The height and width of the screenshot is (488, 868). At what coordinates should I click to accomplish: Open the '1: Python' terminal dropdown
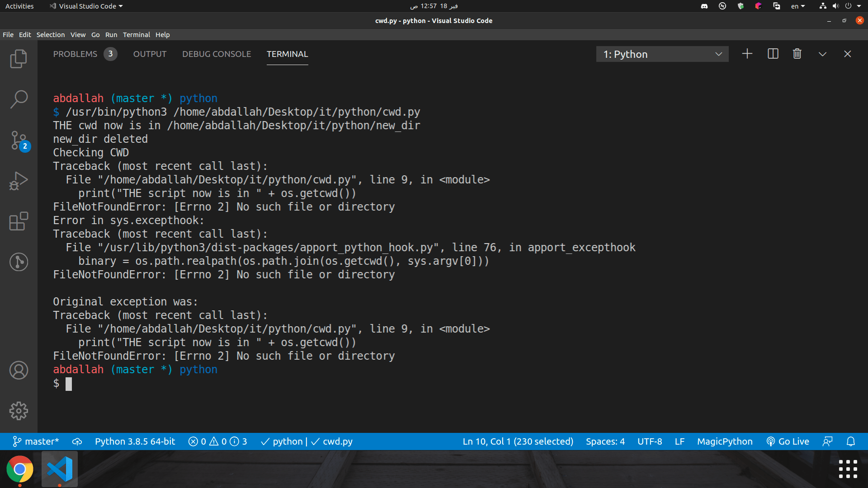pos(662,54)
